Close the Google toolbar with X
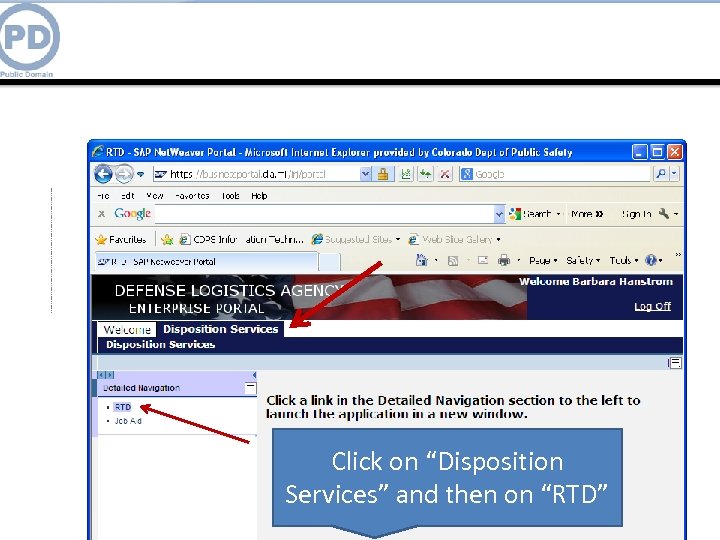This screenshot has height=540, width=720. (101, 214)
